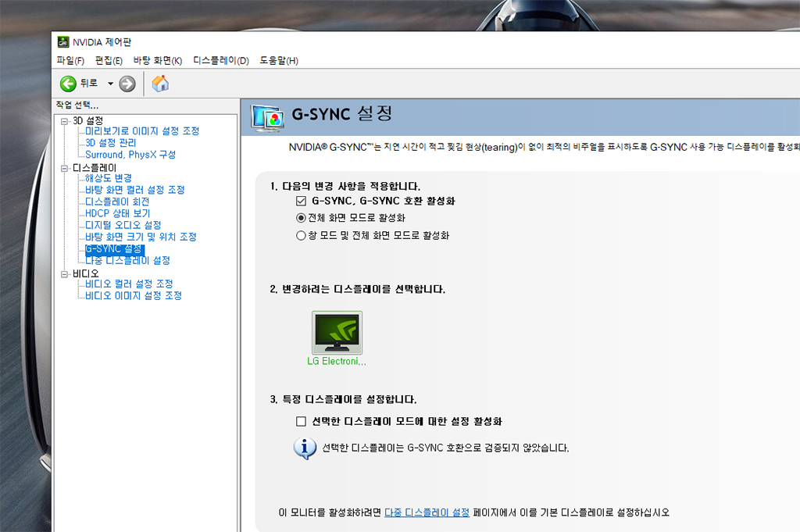
Task: Click the NVIDIA logo in title bar
Action: coord(63,42)
